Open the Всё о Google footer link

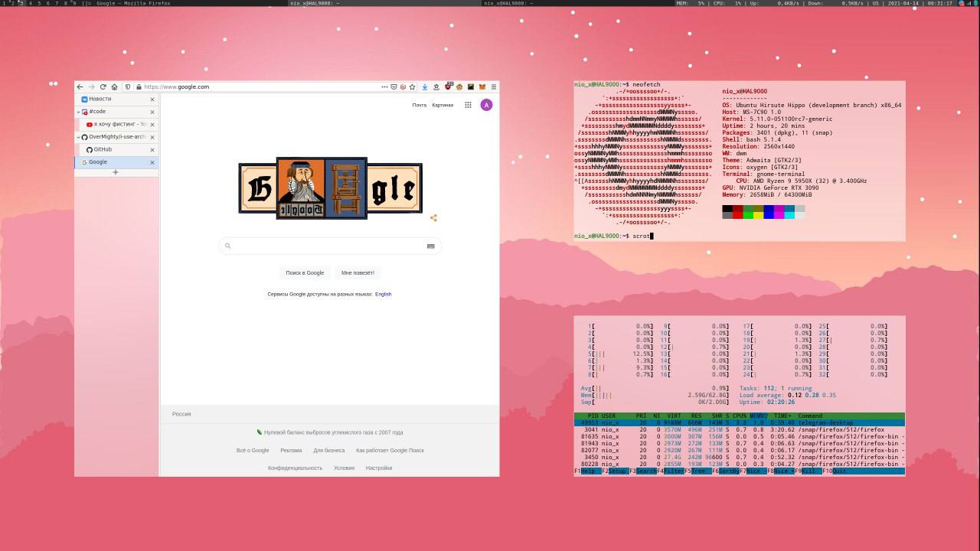pos(253,450)
